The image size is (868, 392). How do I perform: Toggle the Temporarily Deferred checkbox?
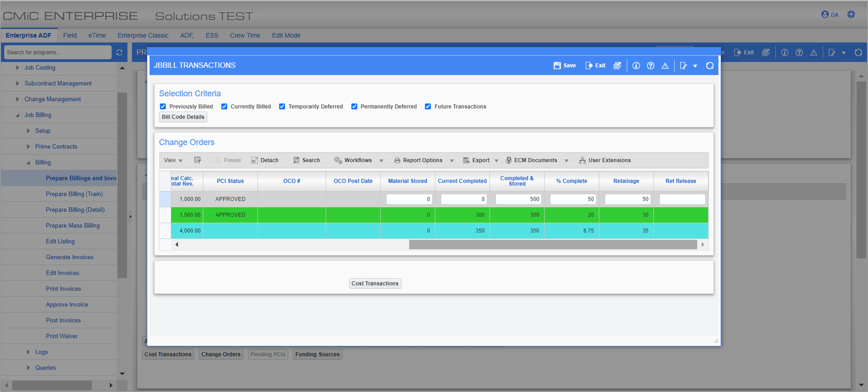(x=282, y=106)
